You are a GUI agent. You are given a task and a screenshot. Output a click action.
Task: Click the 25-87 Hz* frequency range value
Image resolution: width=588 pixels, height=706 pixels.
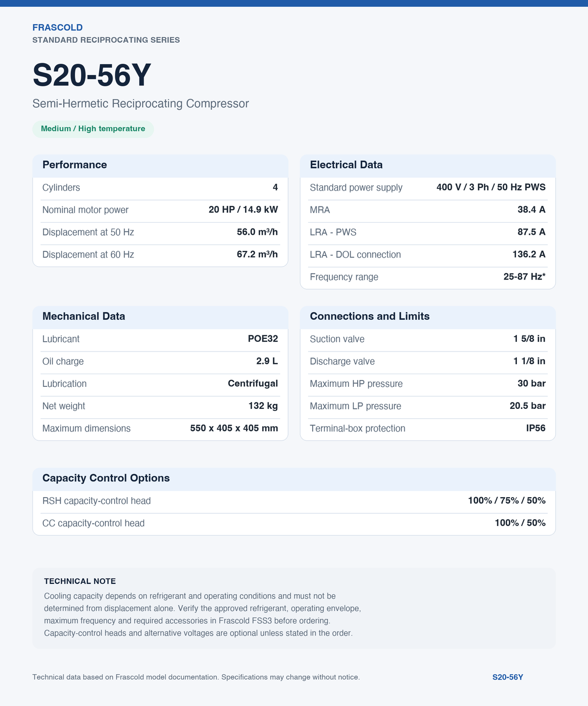tap(524, 277)
